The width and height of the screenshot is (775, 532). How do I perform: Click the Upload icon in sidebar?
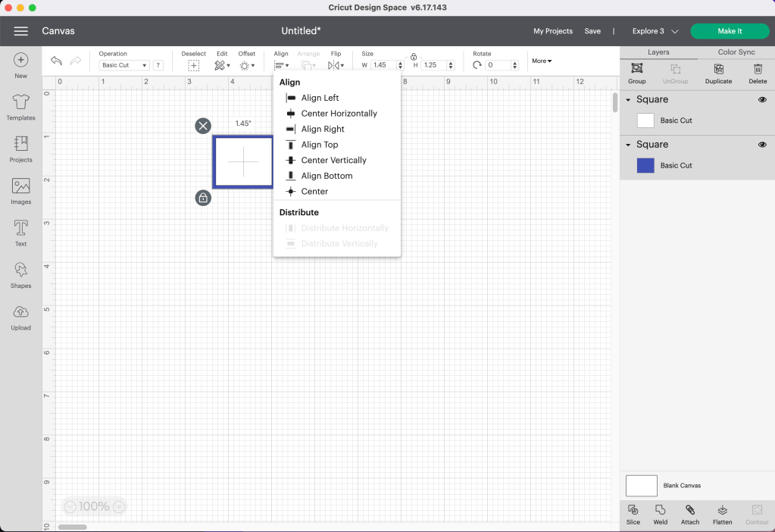tap(20, 317)
